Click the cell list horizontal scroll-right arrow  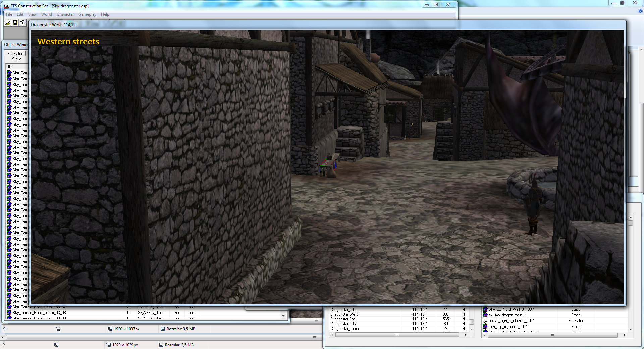(466, 335)
